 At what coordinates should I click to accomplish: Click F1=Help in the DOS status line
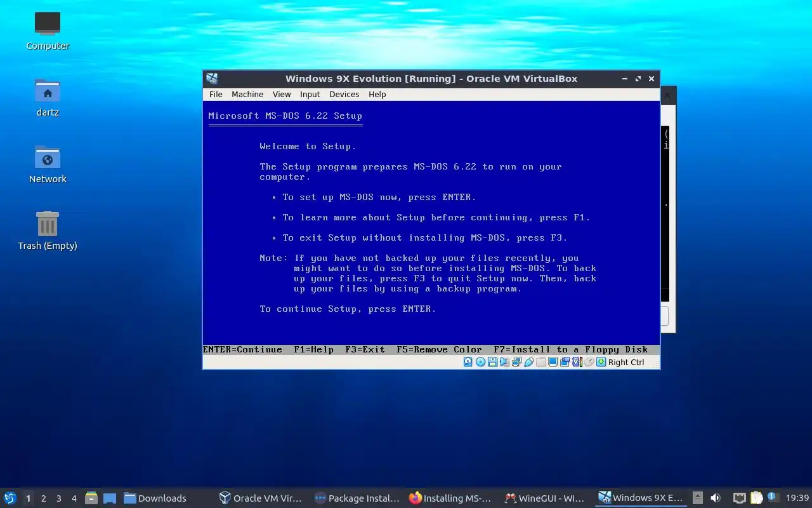tap(313, 349)
